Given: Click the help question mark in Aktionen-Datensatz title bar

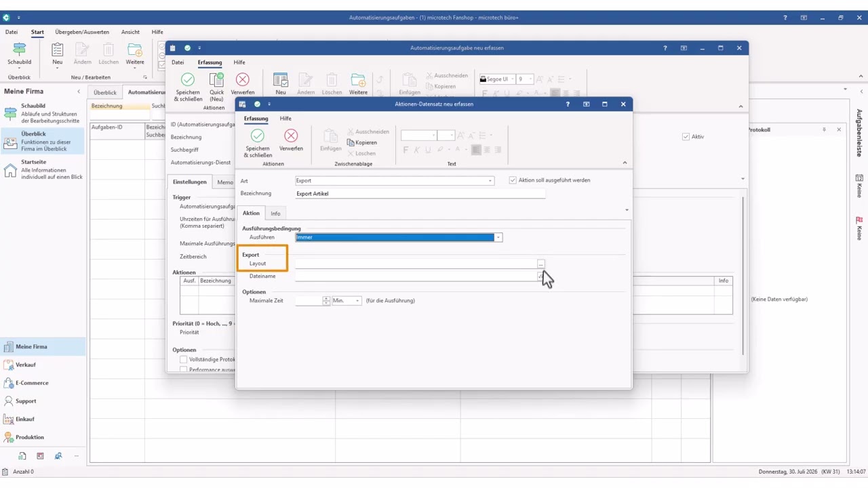Looking at the screenshot, I should [568, 104].
